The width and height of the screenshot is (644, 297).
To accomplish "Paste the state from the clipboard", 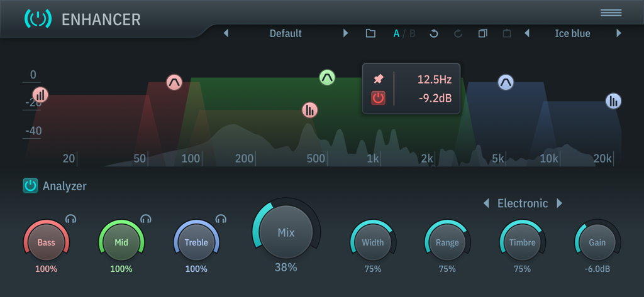I will tap(507, 33).
